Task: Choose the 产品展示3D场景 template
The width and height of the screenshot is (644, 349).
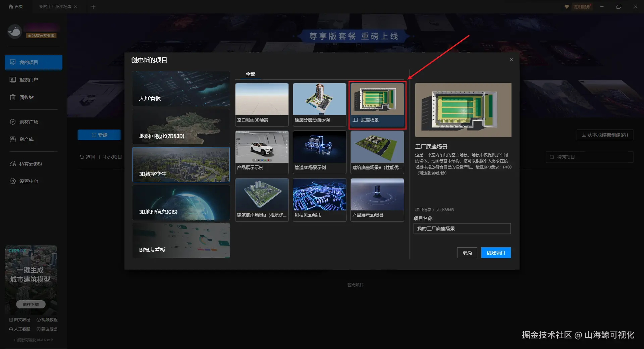Action: coord(377,200)
